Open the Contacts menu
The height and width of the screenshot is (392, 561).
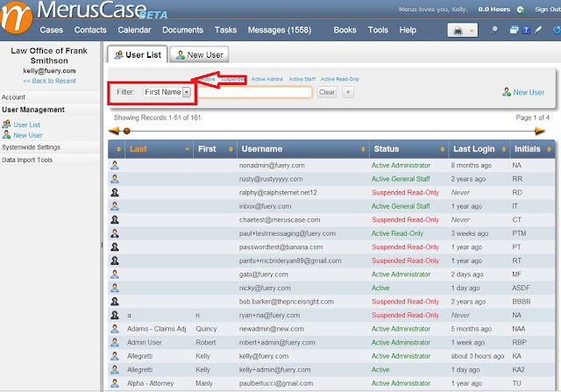pos(90,30)
